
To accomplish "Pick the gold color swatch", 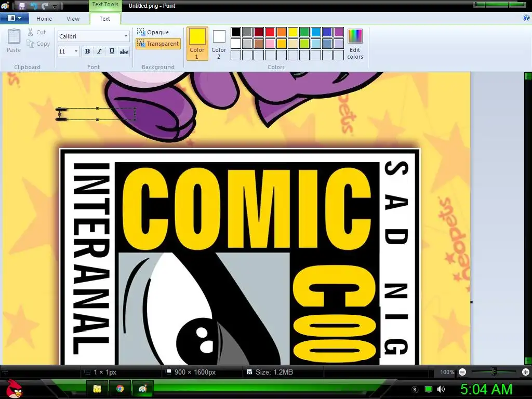I will (282, 44).
